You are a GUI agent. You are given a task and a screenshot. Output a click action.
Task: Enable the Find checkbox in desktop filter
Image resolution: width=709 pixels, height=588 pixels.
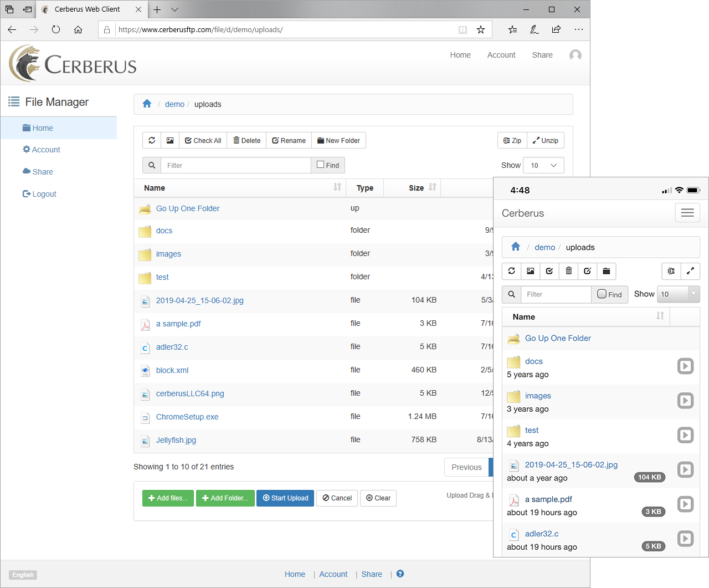[x=321, y=165]
